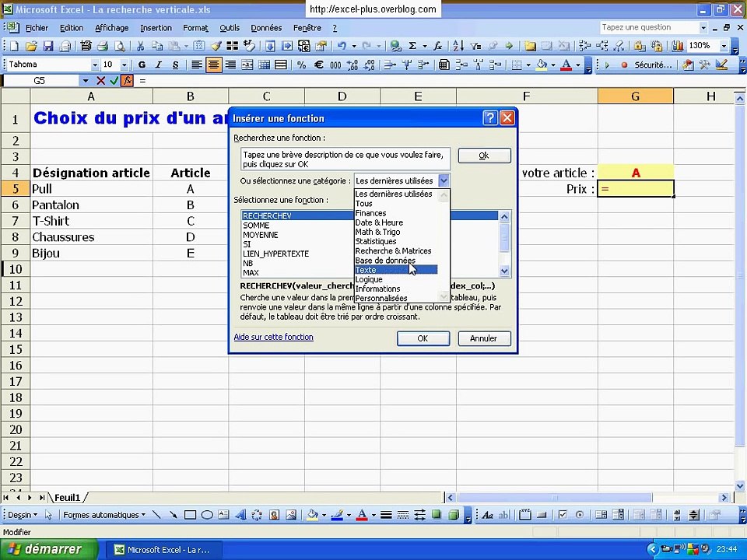
Task: Select the Arrow drawing tool
Action: (x=173, y=515)
